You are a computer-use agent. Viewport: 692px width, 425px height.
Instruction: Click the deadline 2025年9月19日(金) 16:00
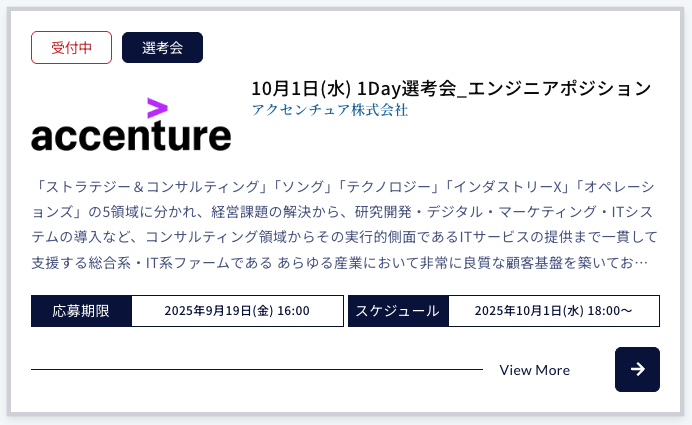236,311
